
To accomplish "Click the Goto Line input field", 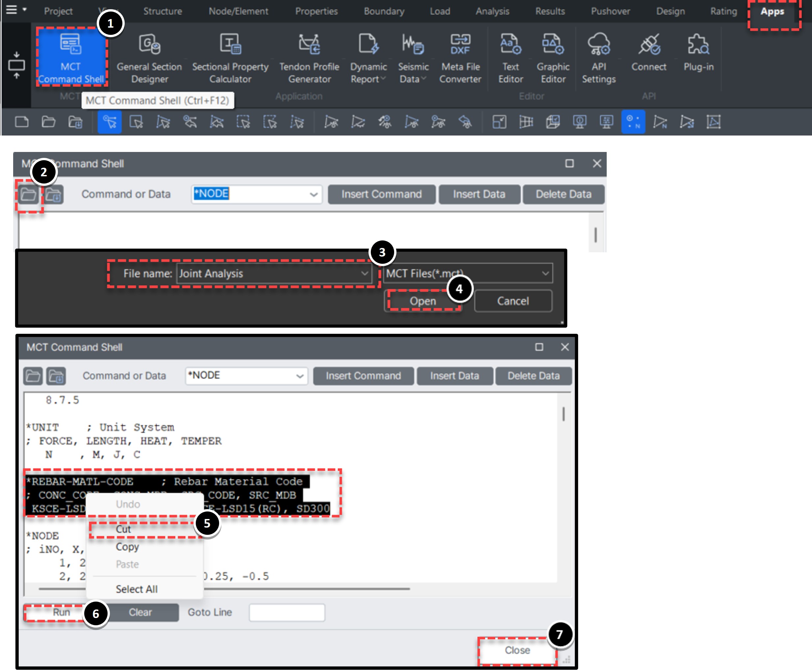I will [287, 612].
